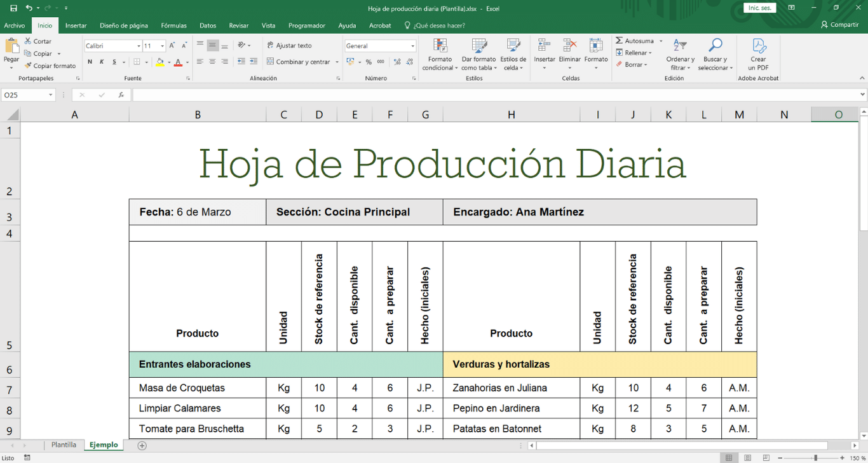Open the Fórmulas ribbon tab
Image resolution: width=868 pixels, height=463 pixels.
(x=173, y=25)
